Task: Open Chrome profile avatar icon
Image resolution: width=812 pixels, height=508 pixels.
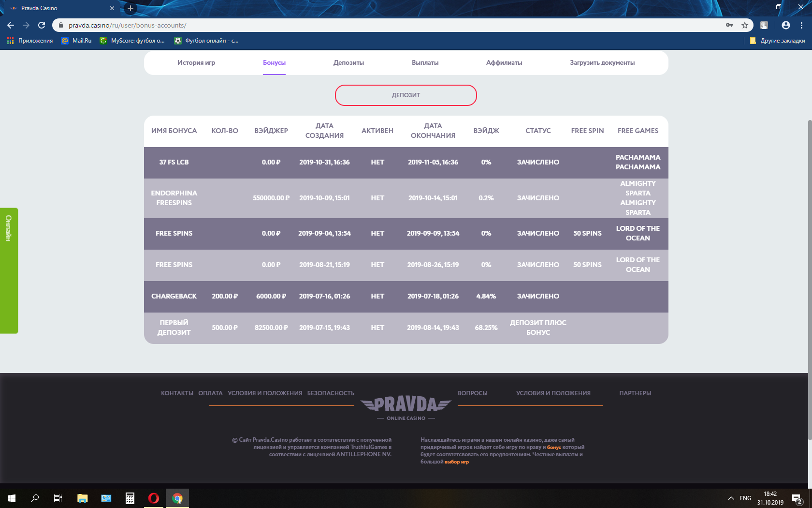Action: (x=786, y=25)
